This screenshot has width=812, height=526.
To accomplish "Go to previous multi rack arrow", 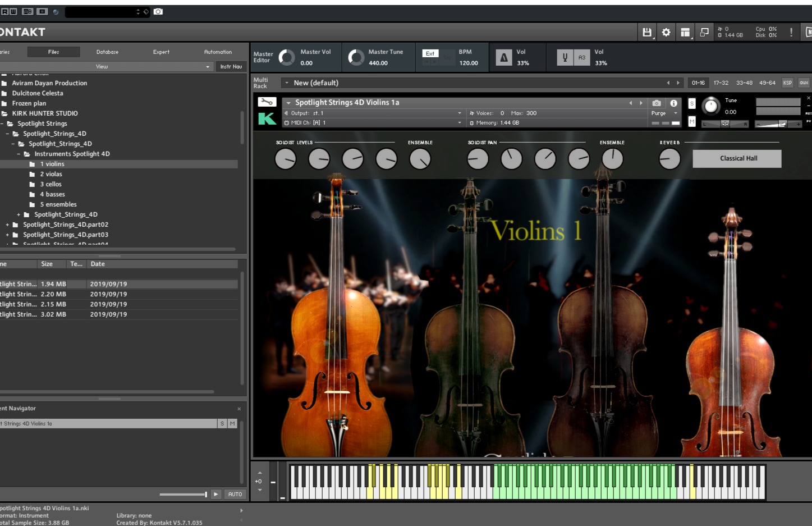I will click(668, 83).
